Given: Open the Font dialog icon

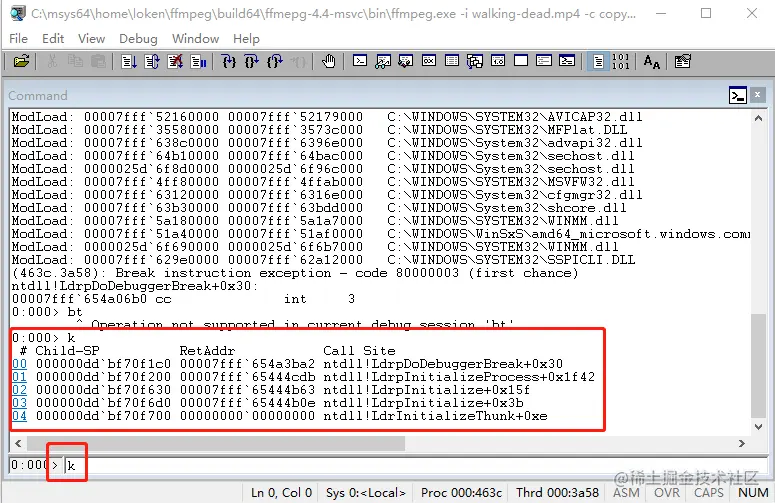Looking at the screenshot, I should click(651, 62).
